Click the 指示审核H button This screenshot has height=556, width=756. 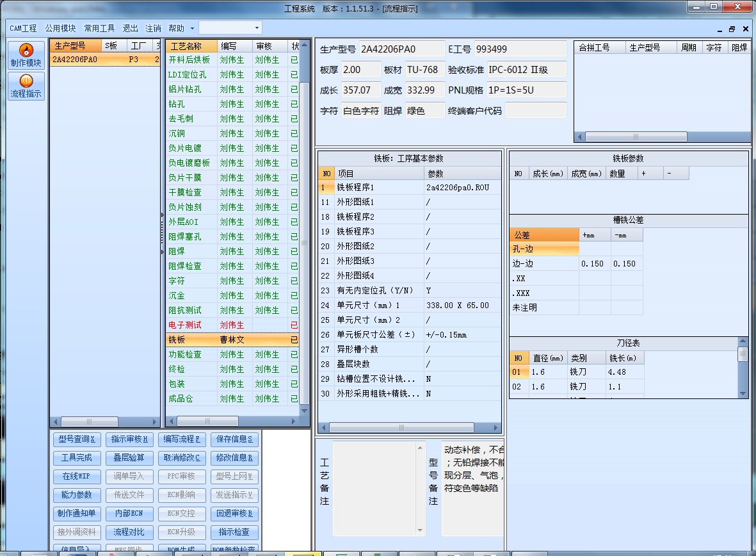pyautogui.click(x=129, y=439)
